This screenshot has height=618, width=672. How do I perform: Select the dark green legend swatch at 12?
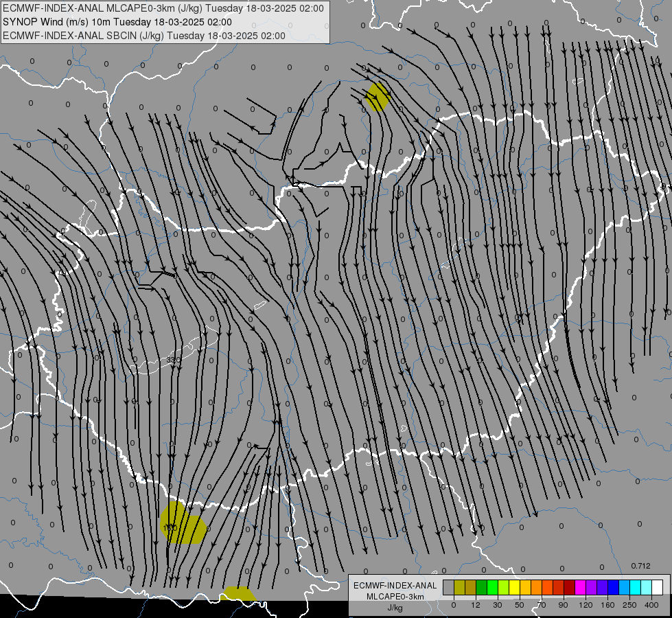482,587
